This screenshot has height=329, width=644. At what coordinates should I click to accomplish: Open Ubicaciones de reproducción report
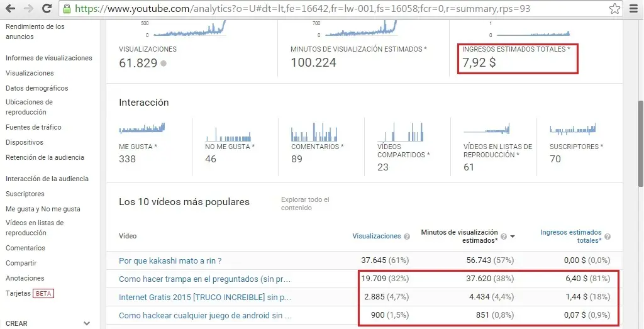[x=29, y=107]
